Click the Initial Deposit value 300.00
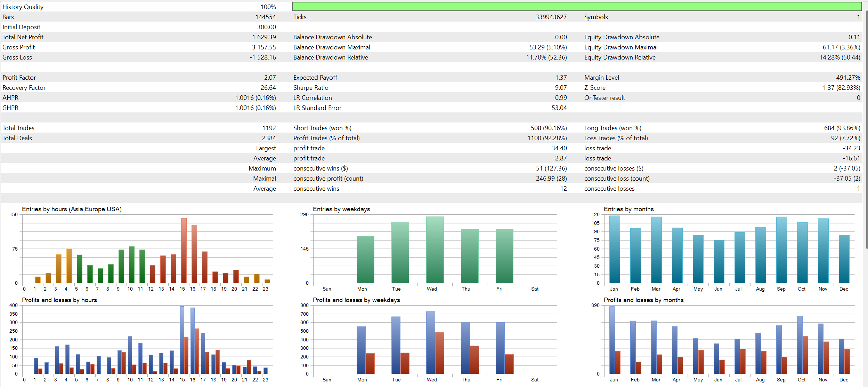The image size is (868, 387). coord(266,27)
